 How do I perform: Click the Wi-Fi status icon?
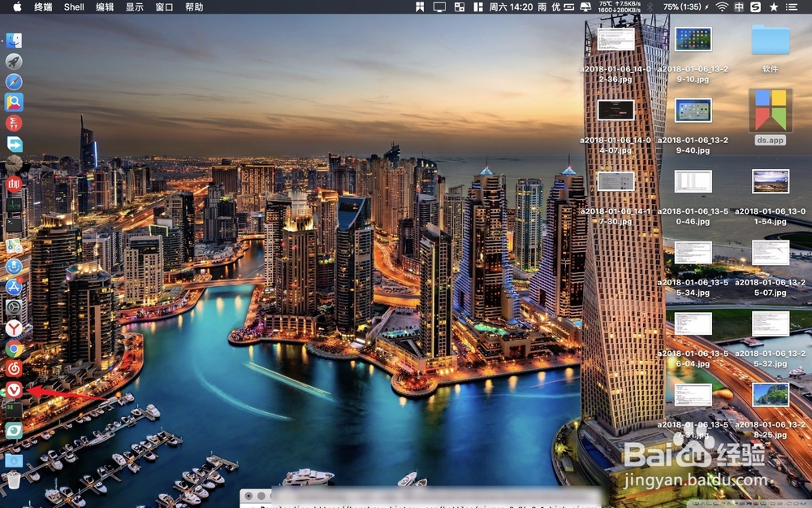click(x=722, y=7)
